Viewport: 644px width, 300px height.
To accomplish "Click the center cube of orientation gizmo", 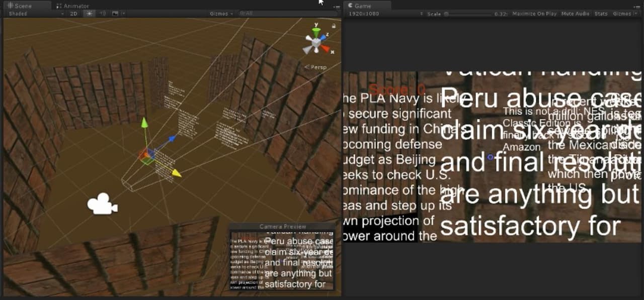I will tap(315, 43).
